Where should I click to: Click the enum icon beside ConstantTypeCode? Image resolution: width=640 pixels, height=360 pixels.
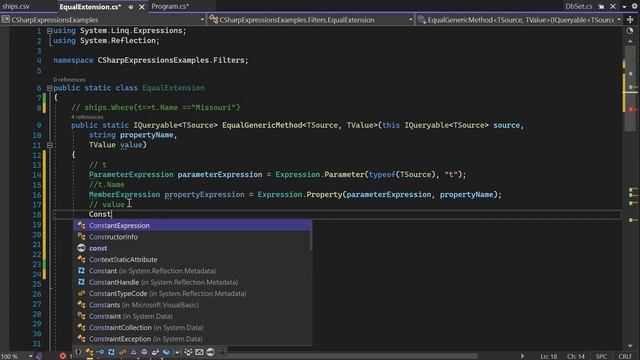coord(82,293)
